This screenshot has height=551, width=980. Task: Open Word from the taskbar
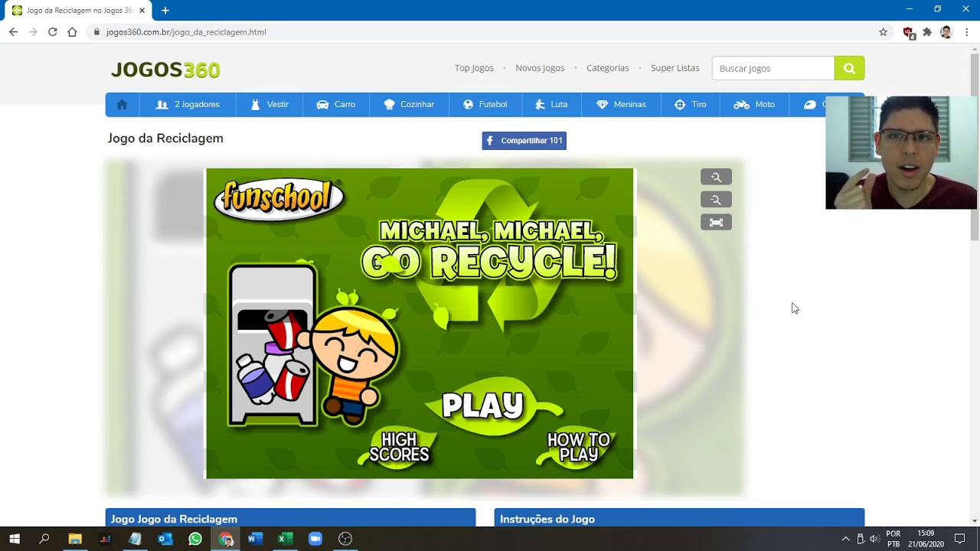(255, 539)
